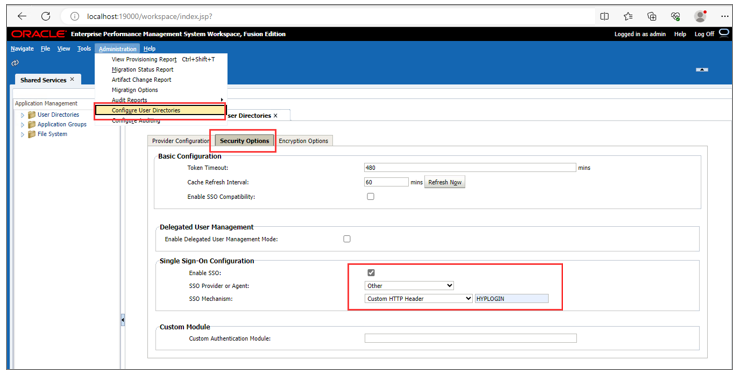Image resolution: width=738 pixels, height=374 pixels.
Task: Open the split screen browser icon
Action: 604,16
